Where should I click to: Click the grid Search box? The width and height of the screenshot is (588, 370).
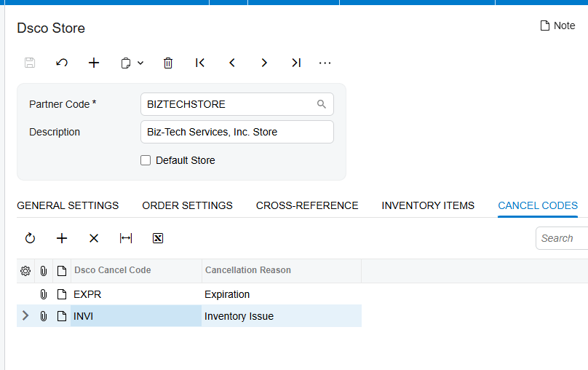point(562,238)
